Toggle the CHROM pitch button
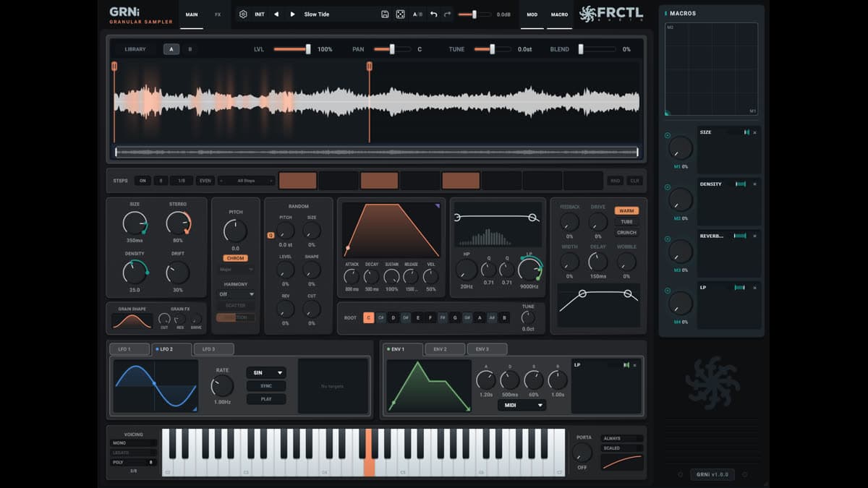The height and width of the screenshot is (488, 868). [235, 258]
